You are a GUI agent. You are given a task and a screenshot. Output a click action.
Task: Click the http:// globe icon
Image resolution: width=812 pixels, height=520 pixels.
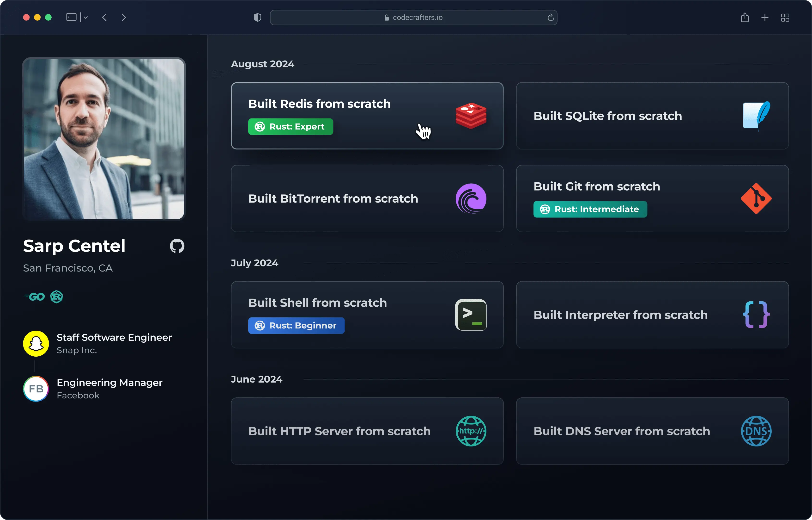[x=471, y=431]
